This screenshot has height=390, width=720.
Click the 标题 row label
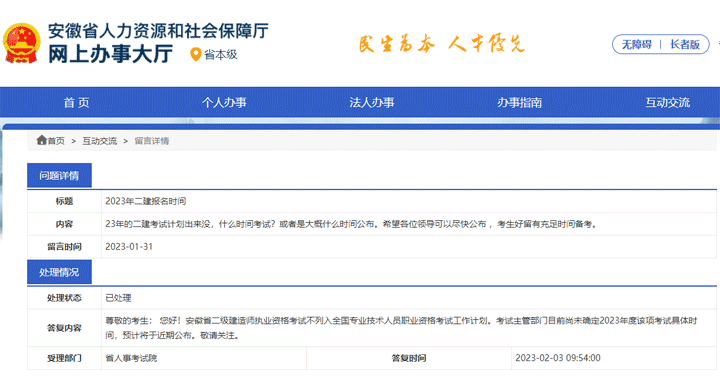click(x=64, y=201)
